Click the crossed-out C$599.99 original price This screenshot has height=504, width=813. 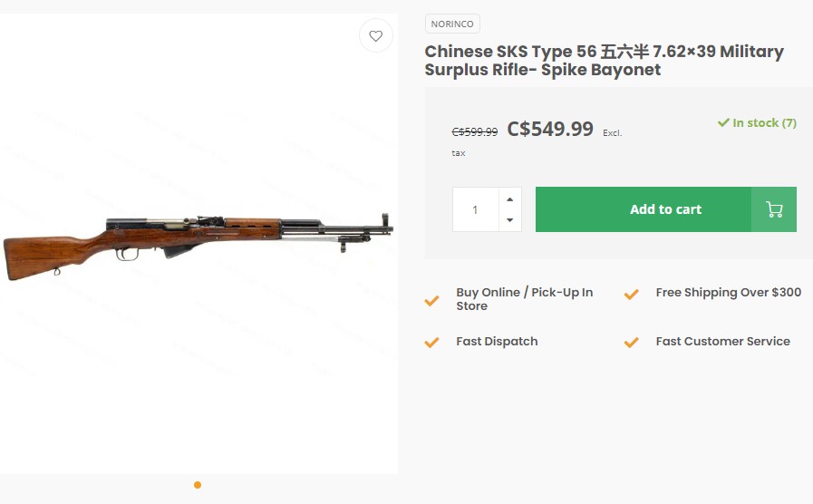point(475,131)
